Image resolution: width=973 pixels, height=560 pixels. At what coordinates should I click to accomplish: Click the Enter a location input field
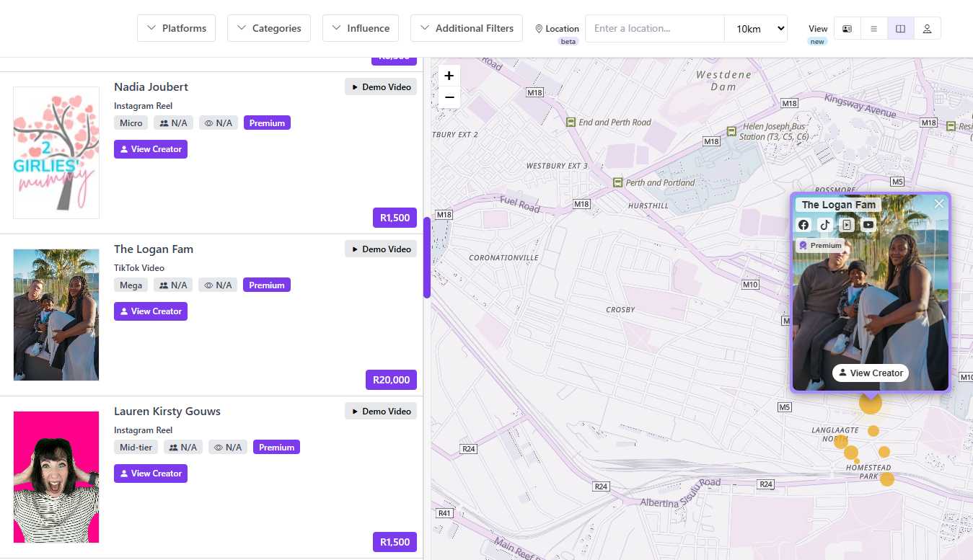pos(654,28)
